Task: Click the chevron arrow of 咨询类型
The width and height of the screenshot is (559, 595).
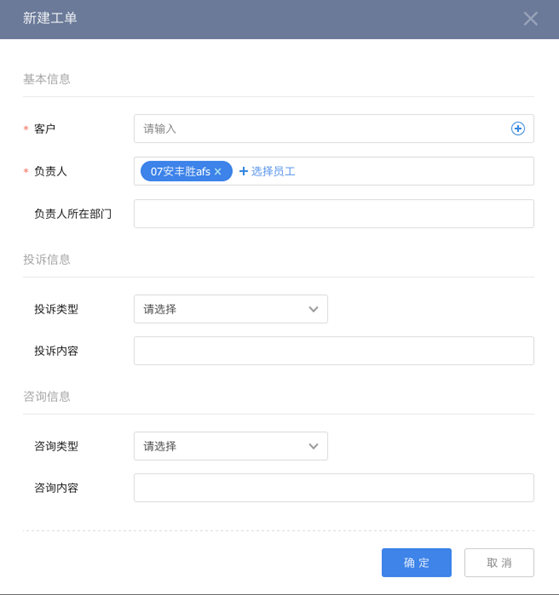Action: pos(313,446)
